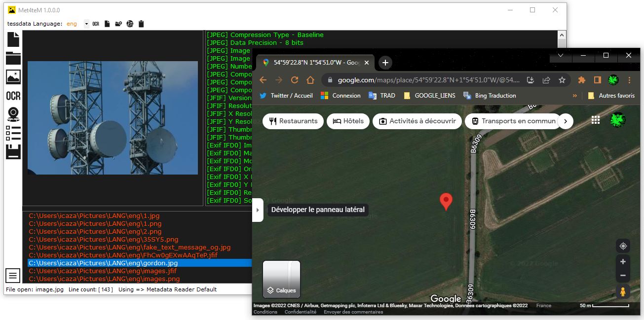Click the OCR button in Met4teM's top toolbar
Screen dimensions: 644x320
(96, 24)
